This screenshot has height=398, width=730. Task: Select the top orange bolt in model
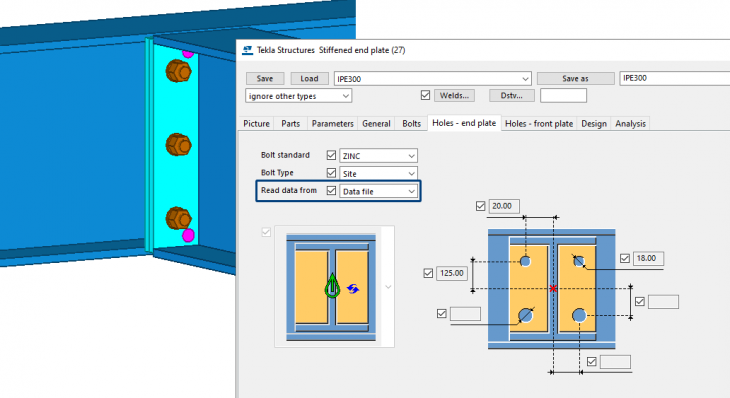pyautogui.click(x=178, y=71)
